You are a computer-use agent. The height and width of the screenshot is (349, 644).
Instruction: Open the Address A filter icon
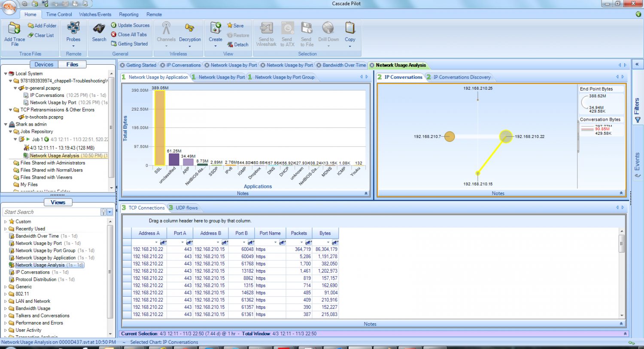tap(163, 243)
